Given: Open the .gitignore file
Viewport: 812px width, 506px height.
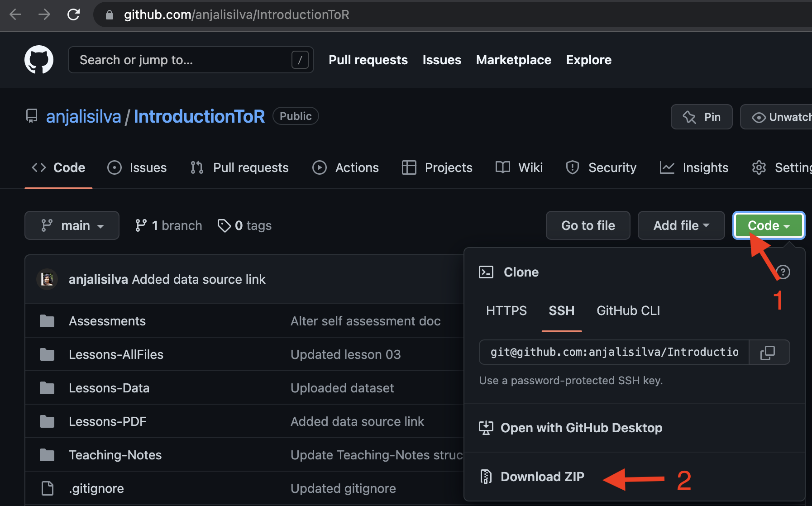Looking at the screenshot, I should pos(96,488).
